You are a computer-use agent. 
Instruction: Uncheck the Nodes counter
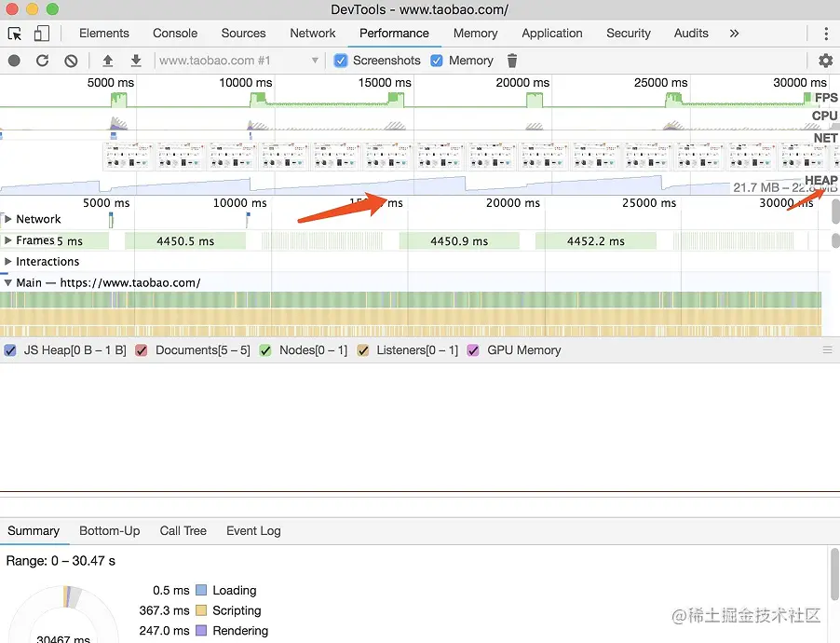(265, 350)
